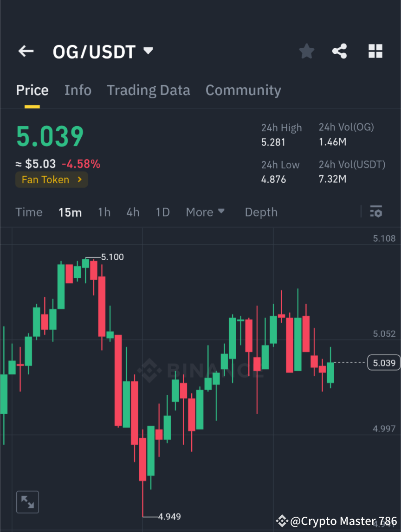The width and height of the screenshot is (401, 532).
Task: Expand the More timeframe dropdown
Action: pos(205,212)
